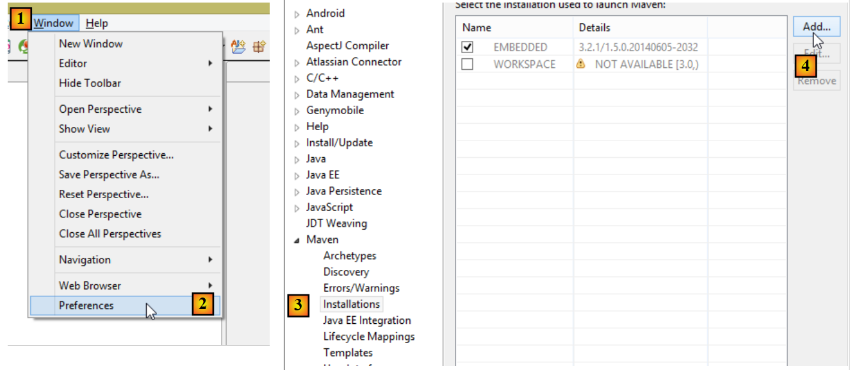Uncheck the EMBEDDED Maven installation checkbox
The height and width of the screenshot is (370, 868).
click(468, 47)
